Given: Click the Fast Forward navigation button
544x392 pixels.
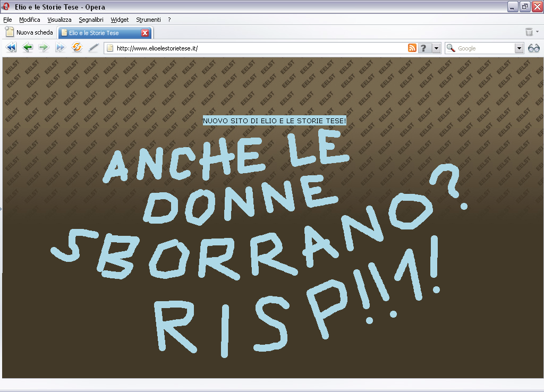Looking at the screenshot, I should click(x=61, y=47).
